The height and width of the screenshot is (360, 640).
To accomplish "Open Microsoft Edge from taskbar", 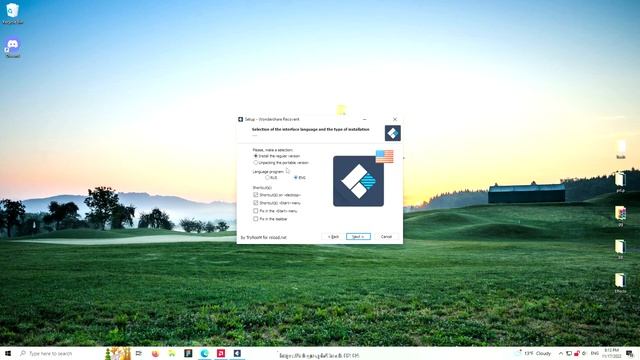I will tap(204, 353).
